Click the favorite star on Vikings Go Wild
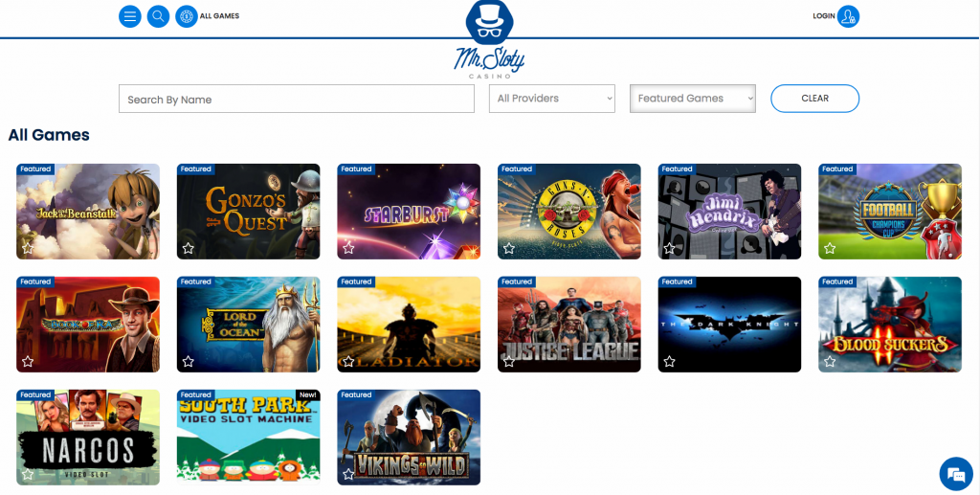The width and height of the screenshot is (980, 495). (348, 474)
